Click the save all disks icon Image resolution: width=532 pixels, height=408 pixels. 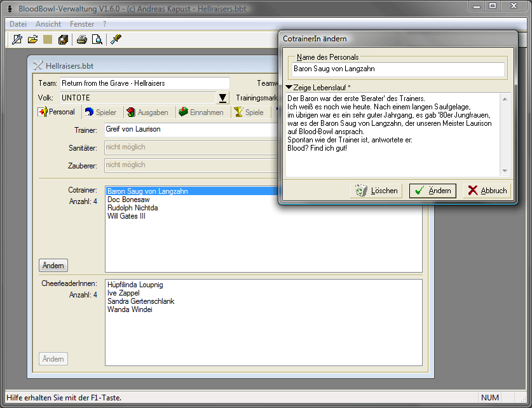[x=63, y=39]
